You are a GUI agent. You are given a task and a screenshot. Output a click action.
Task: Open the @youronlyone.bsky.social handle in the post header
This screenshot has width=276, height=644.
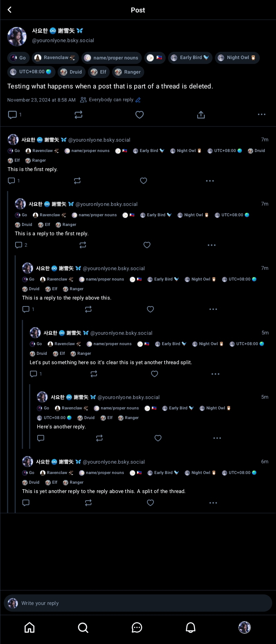point(63,40)
